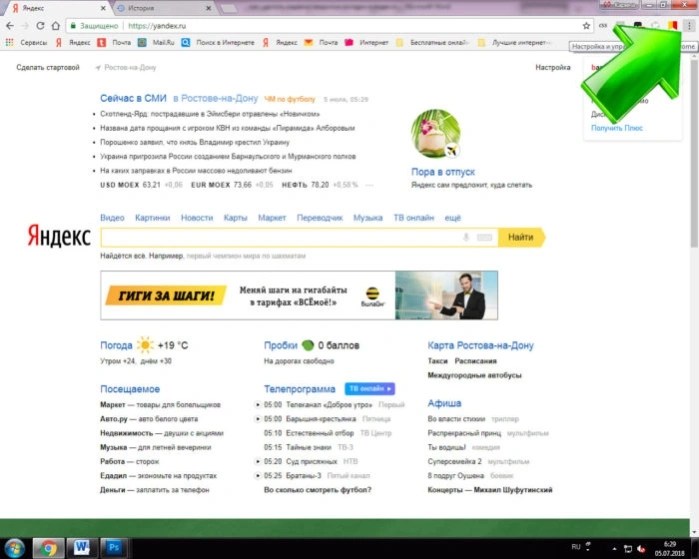Viewport: 699px width, 559px height.
Task: Open Word from the taskbar
Action: coord(82,547)
